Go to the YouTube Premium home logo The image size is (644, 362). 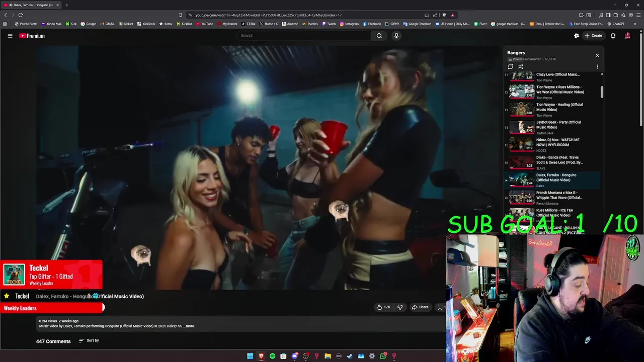(x=32, y=36)
